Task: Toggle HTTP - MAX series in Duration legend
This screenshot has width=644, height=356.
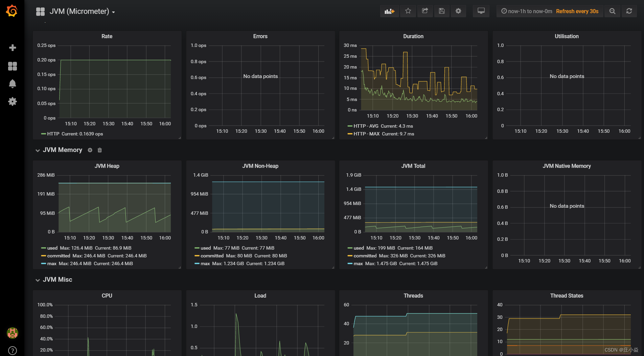Action: pos(367,134)
